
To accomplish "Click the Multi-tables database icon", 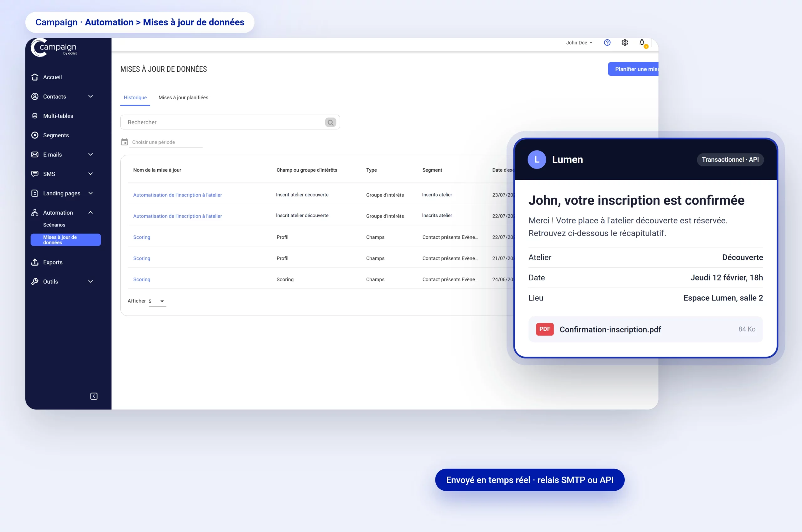I will [34, 116].
